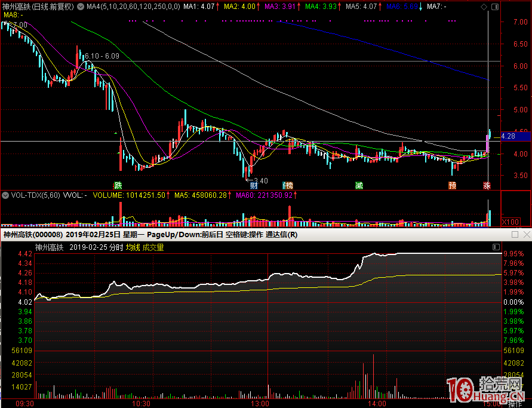Viewport: 532px width, 408px height.
Task: Click the 跌 event marker below the candles
Action: pos(118,185)
